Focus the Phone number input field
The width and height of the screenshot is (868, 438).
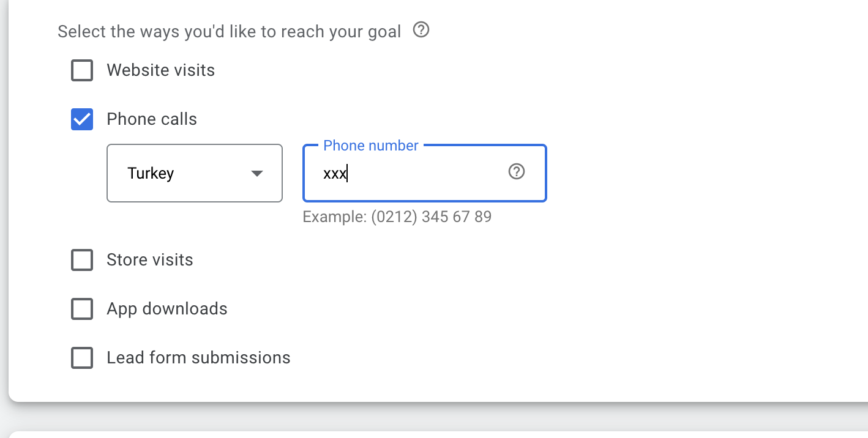[425, 173]
